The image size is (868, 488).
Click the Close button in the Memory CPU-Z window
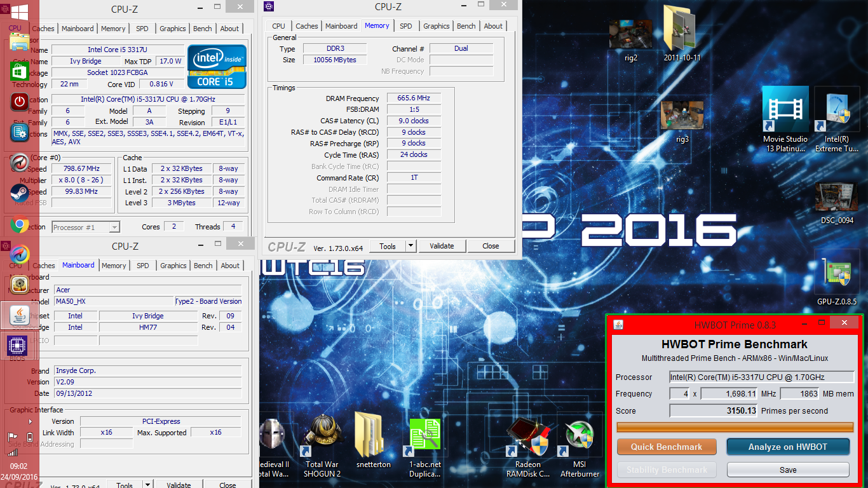[x=491, y=246]
